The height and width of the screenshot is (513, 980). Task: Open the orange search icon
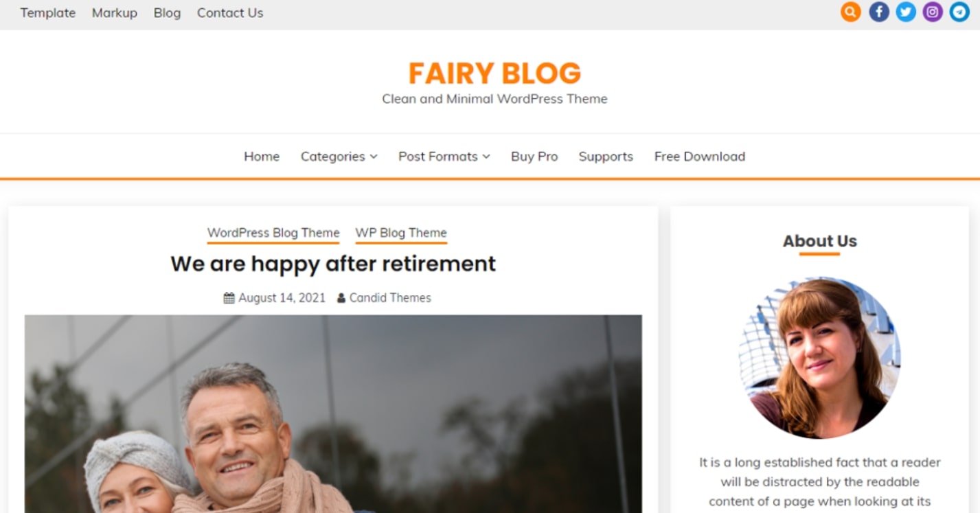(x=850, y=12)
